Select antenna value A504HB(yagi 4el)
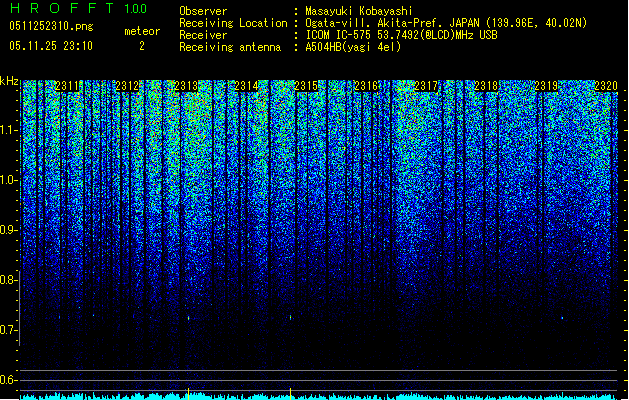 click(x=353, y=47)
